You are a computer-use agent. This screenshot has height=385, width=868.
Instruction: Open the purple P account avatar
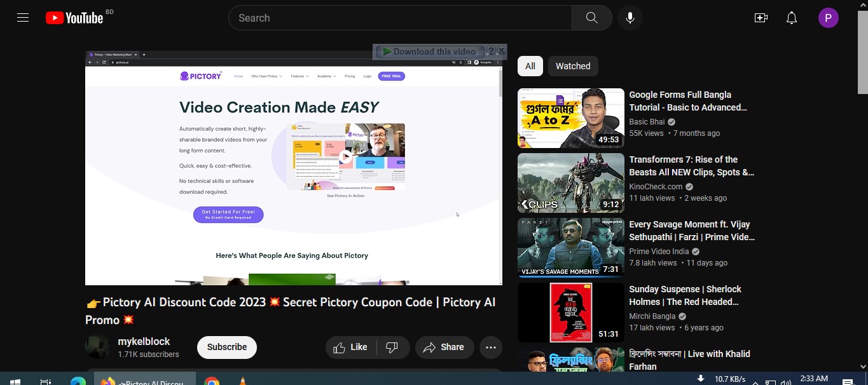[828, 18]
